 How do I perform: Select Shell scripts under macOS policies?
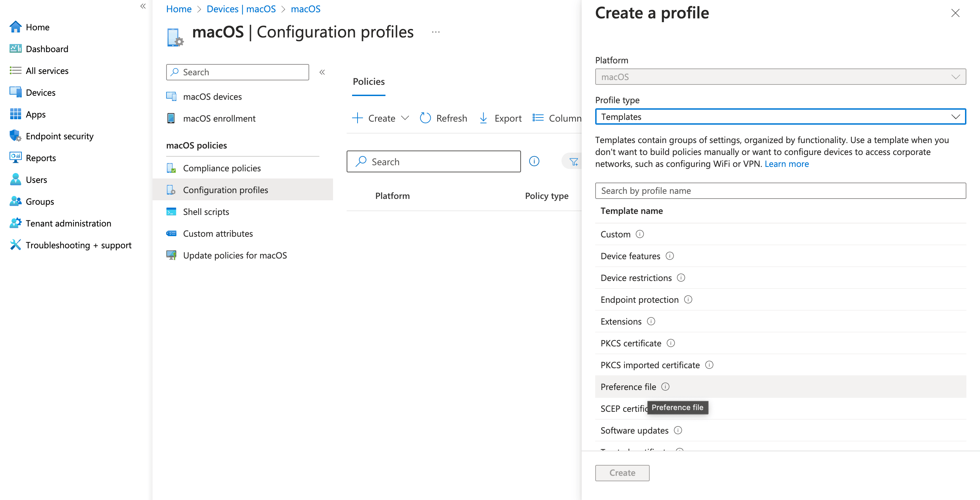(x=206, y=212)
